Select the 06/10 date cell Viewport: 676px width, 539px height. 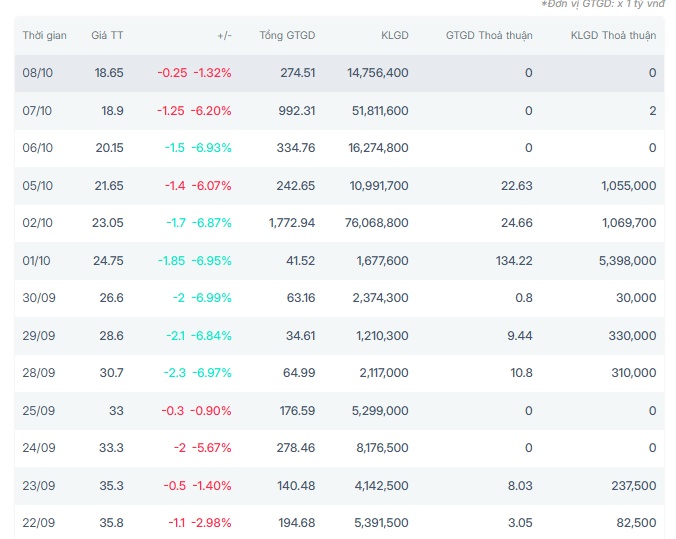(38, 148)
